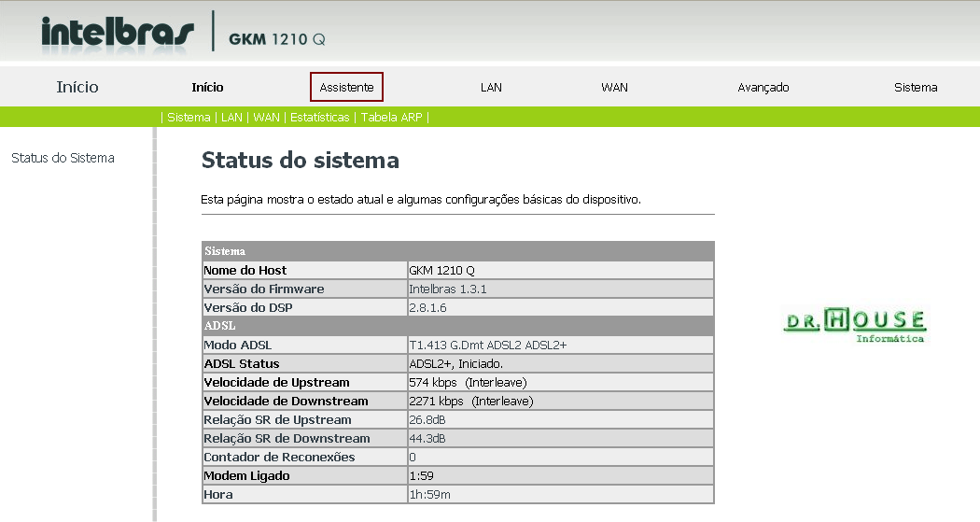The image size is (980, 522).
Task: Open the Avançado tab
Action: [x=763, y=88]
